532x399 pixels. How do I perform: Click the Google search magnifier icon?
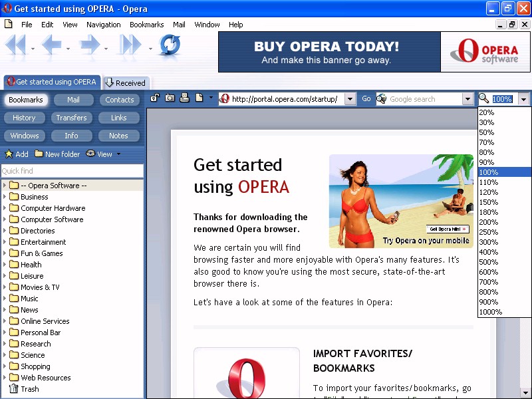[x=382, y=98]
